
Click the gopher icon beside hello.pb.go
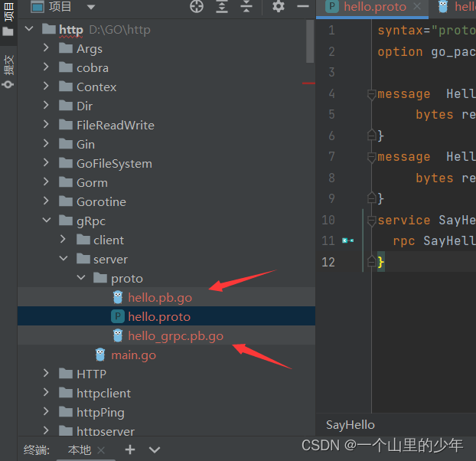[x=118, y=297]
